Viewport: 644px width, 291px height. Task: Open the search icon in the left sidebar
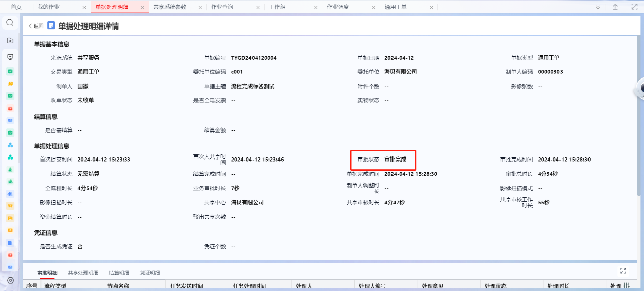[x=10, y=23]
